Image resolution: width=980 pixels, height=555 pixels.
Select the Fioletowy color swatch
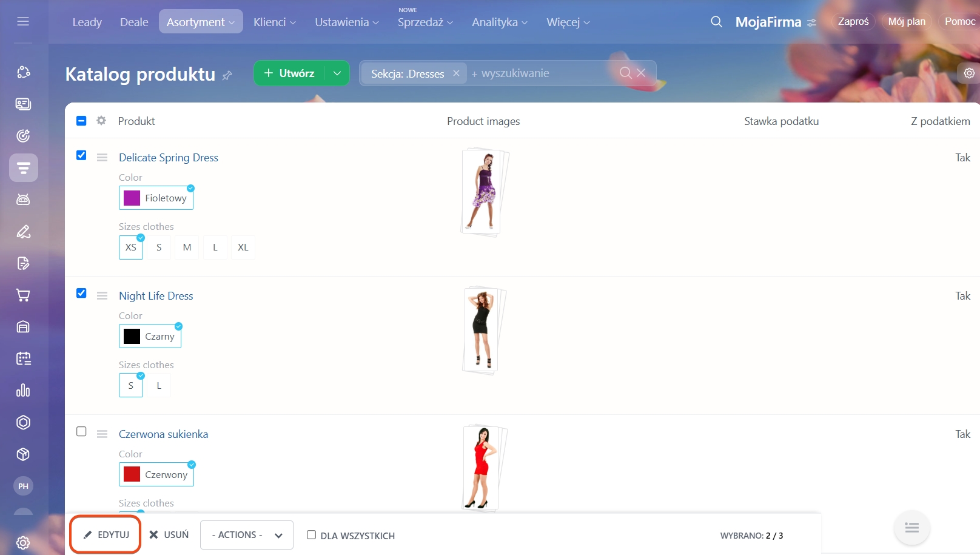[x=156, y=198]
